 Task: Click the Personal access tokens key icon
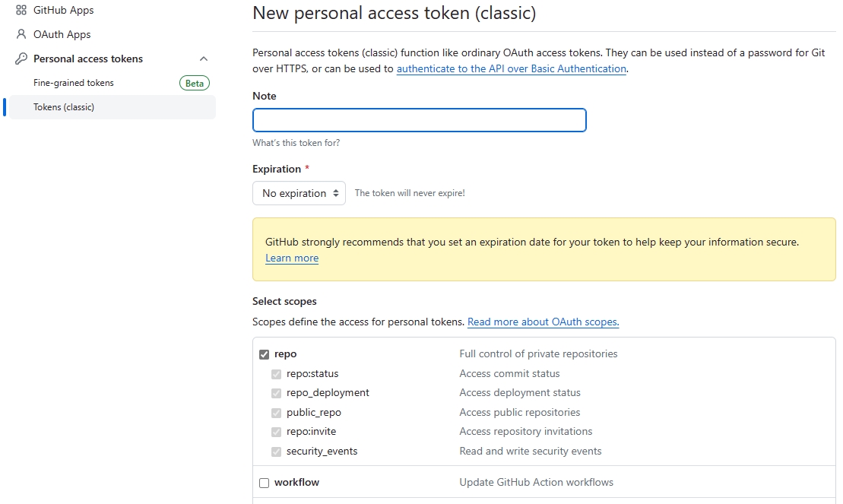(21, 59)
